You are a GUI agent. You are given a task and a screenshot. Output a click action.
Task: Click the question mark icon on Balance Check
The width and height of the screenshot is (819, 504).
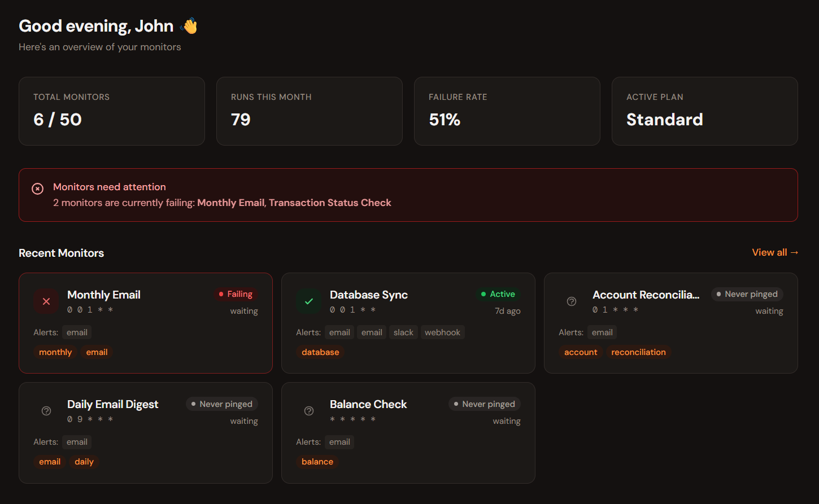[308, 411]
